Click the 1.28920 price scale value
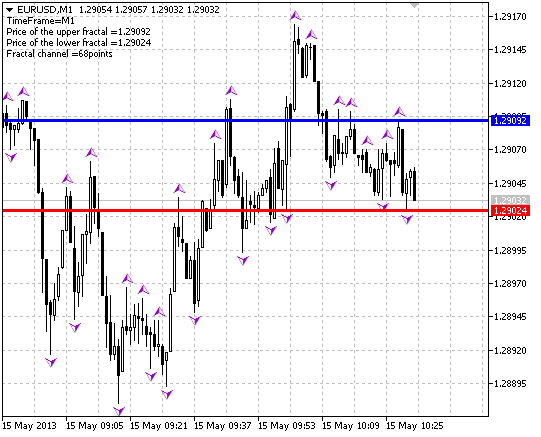 [510, 350]
